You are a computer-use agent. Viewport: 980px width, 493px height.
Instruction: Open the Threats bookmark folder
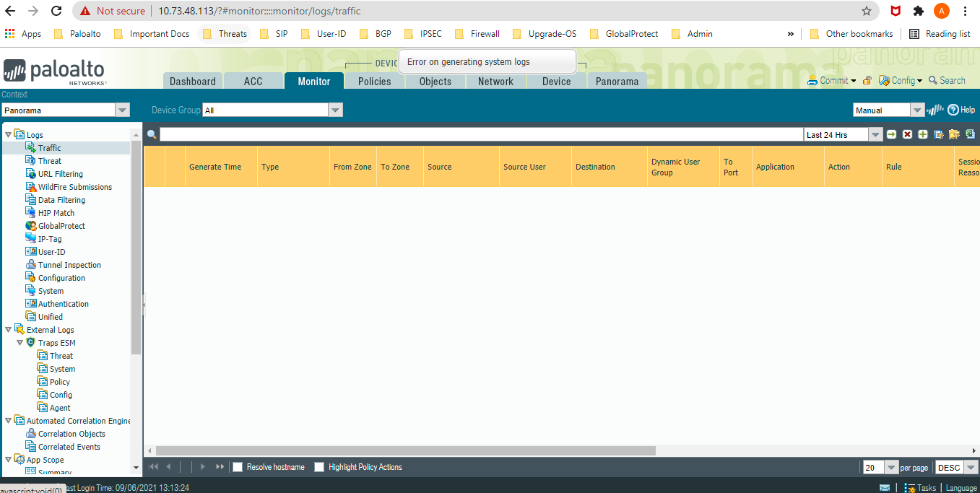pos(225,34)
